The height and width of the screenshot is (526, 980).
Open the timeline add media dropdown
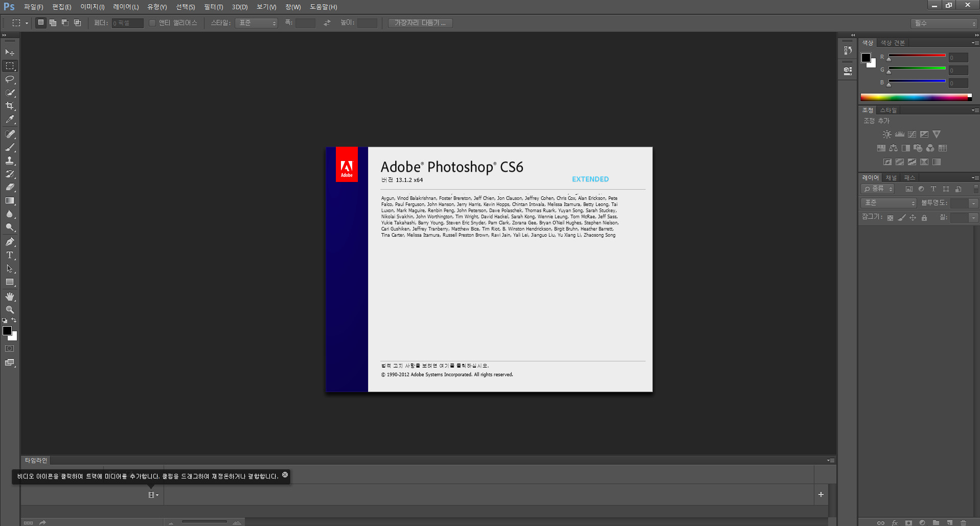tap(153, 495)
